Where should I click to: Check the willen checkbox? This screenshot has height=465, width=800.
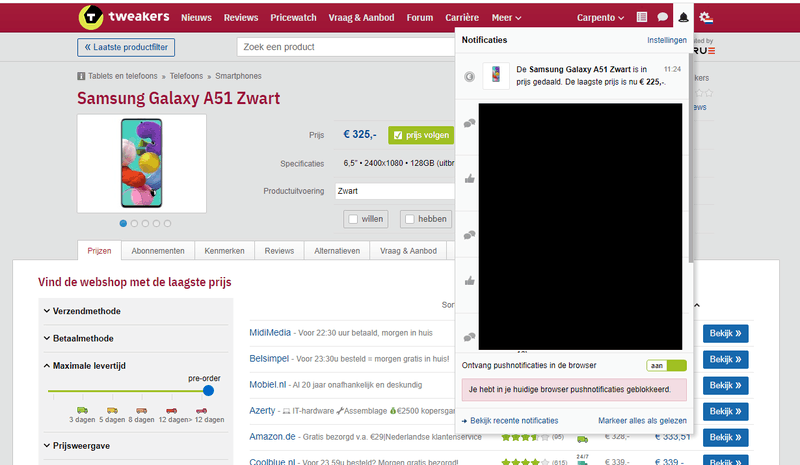(x=353, y=219)
